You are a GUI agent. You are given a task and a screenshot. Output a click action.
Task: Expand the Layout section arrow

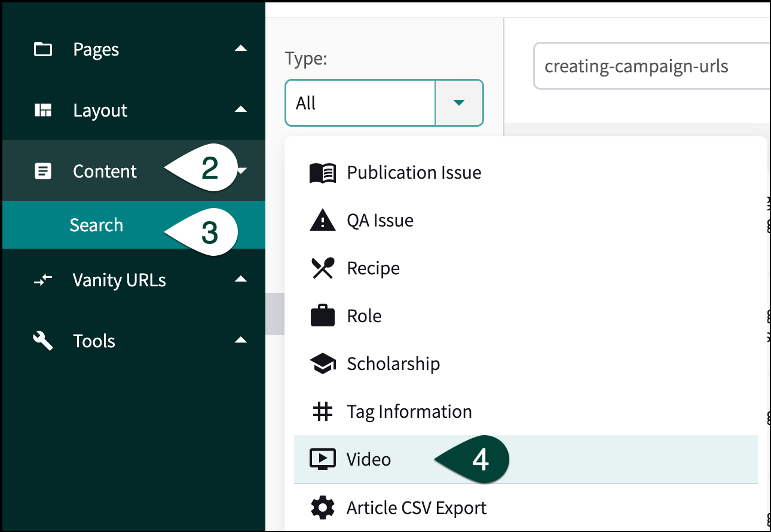[240, 110]
